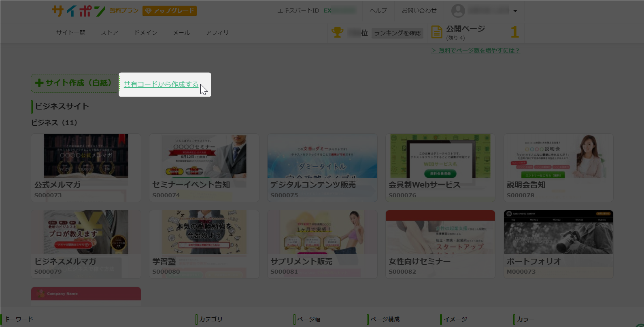
Task: Open the アフィリ menu item
Action: [217, 33]
